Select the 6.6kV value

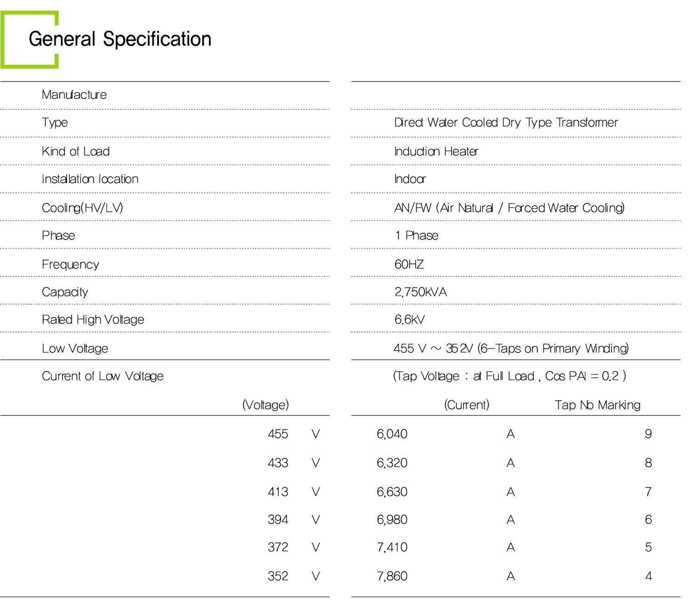point(409,319)
